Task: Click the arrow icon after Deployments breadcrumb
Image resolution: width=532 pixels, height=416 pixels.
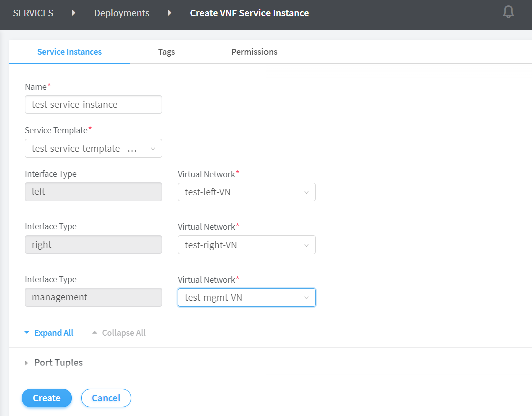Action: pos(170,13)
